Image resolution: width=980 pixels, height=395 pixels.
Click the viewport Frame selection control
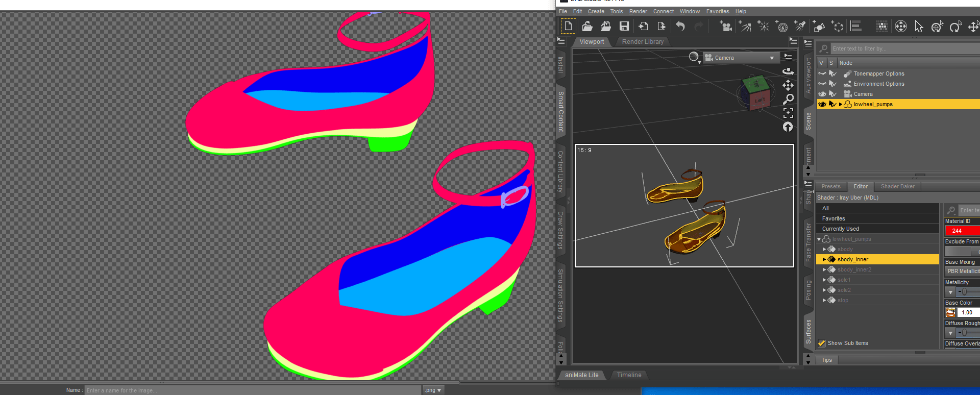[788, 113]
